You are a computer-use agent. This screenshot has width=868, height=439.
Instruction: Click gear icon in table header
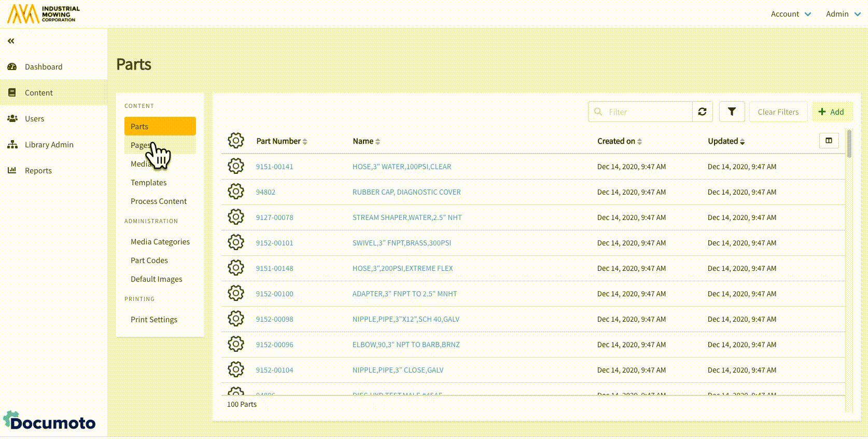[236, 141]
